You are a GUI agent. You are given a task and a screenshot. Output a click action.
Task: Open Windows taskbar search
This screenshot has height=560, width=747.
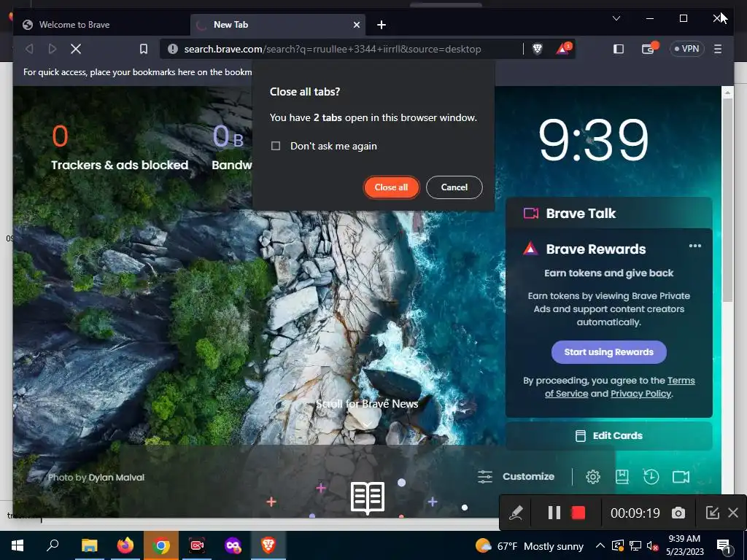pyautogui.click(x=53, y=545)
